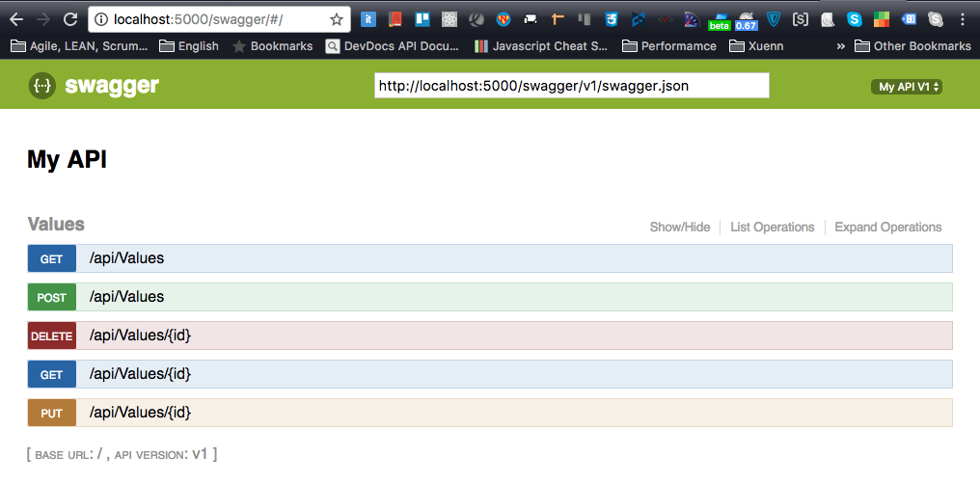
Task: Click the CSS3 shield extension icon
Action: pyautogui.click(x=612, y=19)
